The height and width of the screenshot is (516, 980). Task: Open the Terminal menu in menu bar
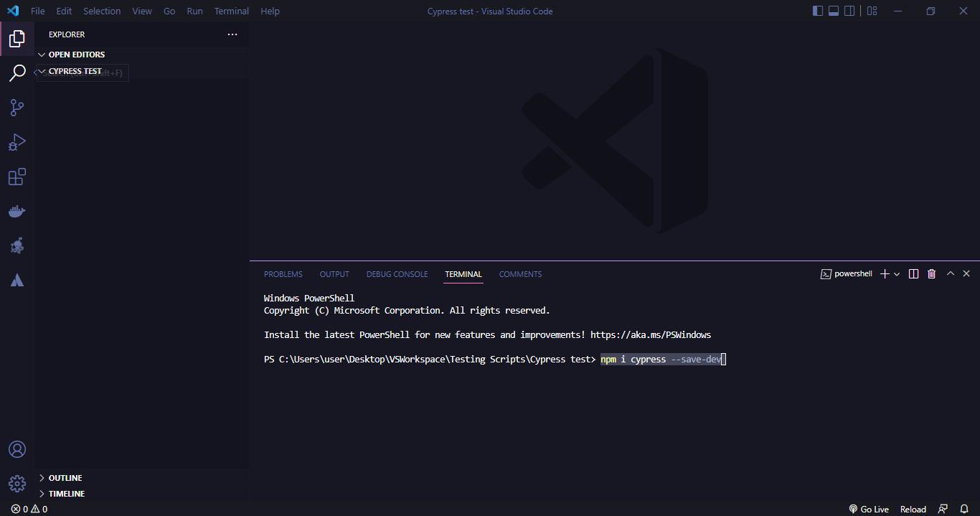231,11
